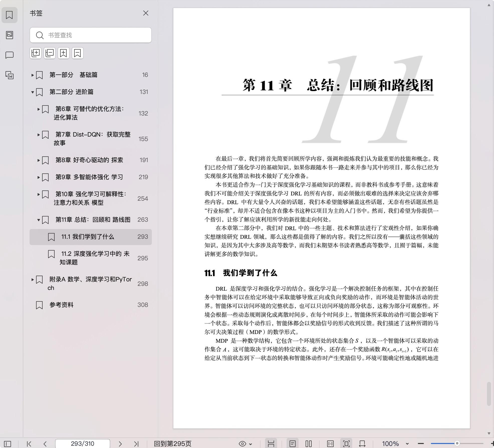Switch to single page layout
This screenshot has width=494, height=448.
292,444
